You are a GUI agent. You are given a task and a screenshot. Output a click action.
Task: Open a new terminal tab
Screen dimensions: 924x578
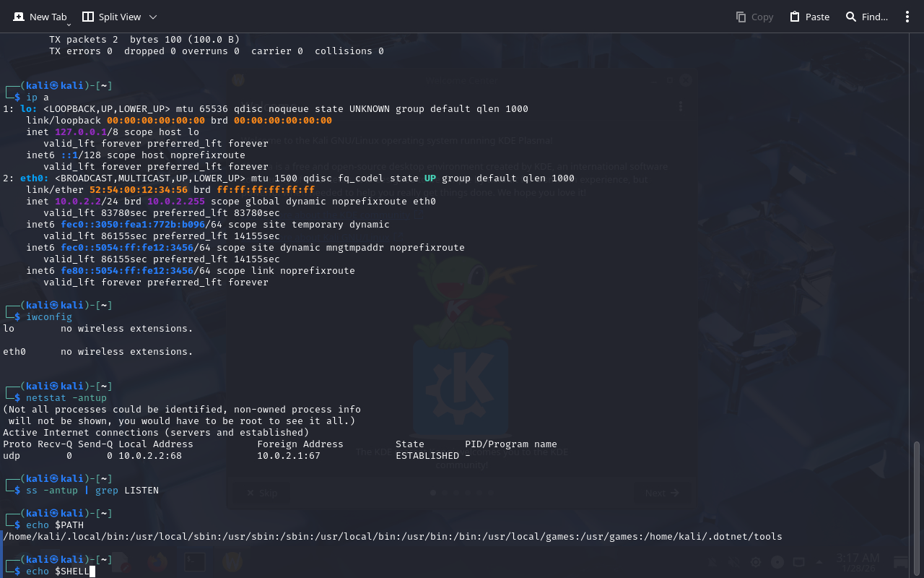40,17
